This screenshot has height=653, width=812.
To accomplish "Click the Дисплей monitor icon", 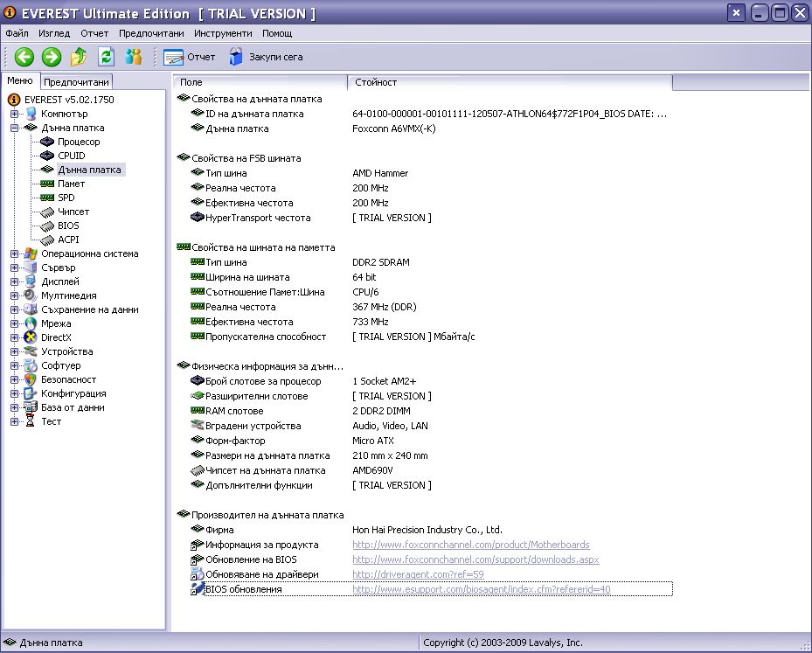I will click(31, 281).
